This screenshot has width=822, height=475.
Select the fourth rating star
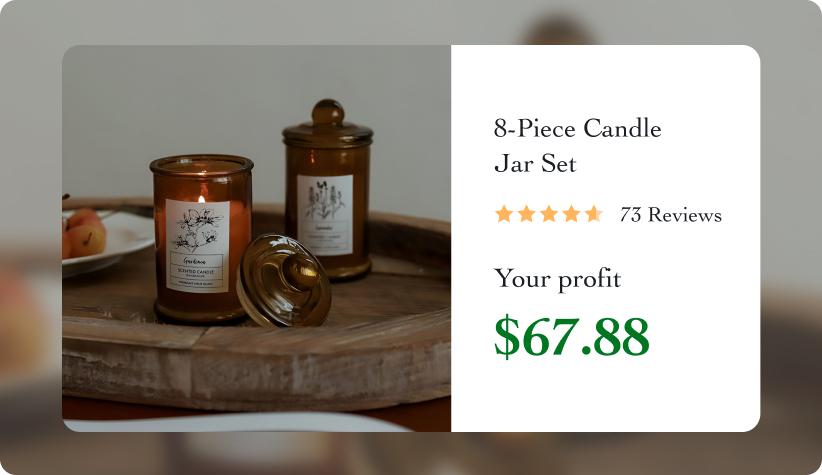click(571, 214)
